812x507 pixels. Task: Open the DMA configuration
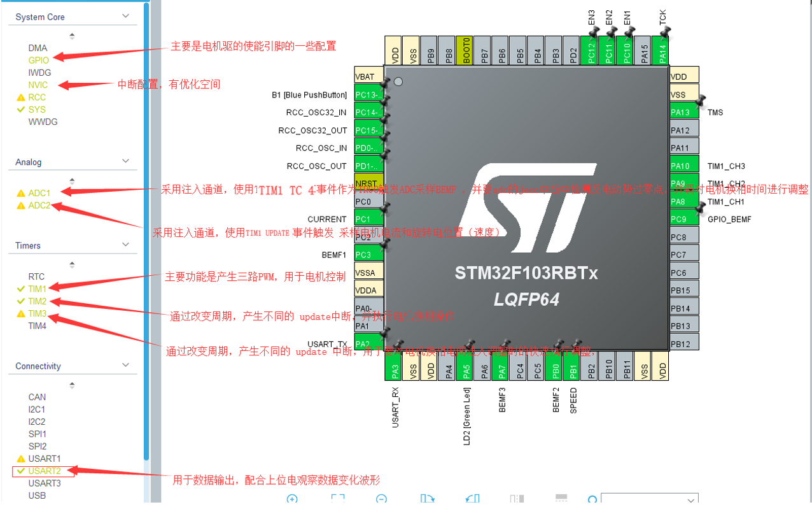38,47
